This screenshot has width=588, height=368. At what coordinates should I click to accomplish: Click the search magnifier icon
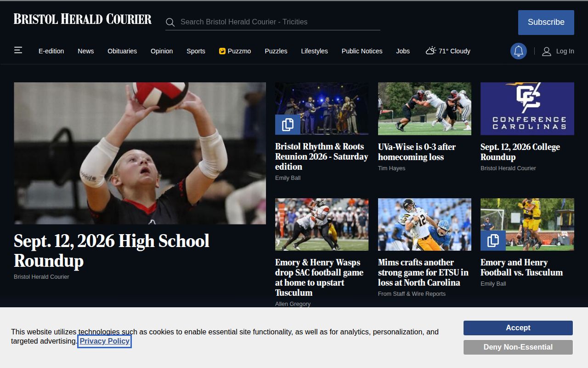tap(170, 22)
